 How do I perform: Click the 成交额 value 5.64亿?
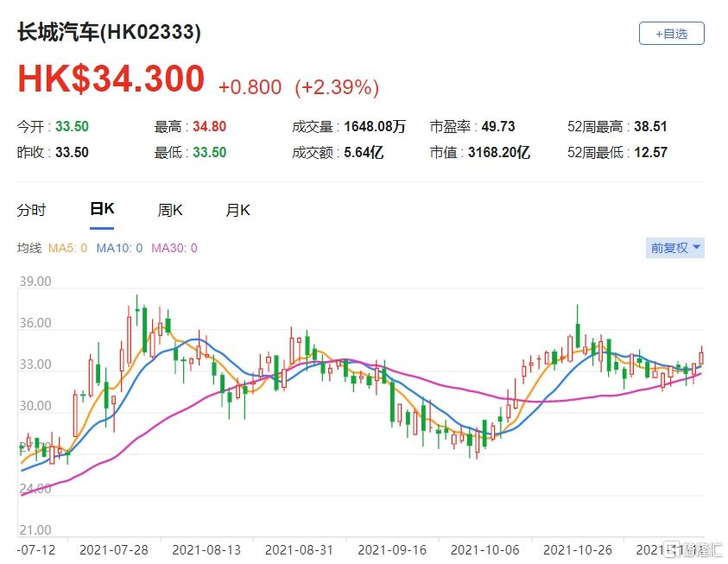click(364, 152)
